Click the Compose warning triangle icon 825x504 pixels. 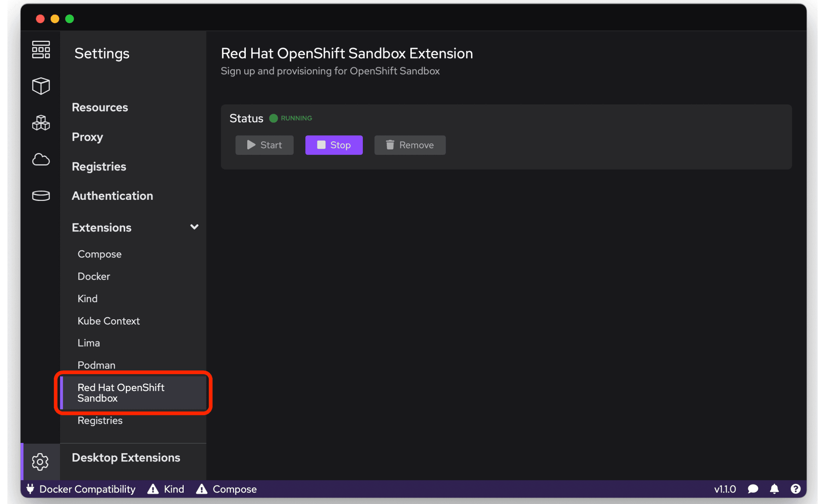coord(202,489)
